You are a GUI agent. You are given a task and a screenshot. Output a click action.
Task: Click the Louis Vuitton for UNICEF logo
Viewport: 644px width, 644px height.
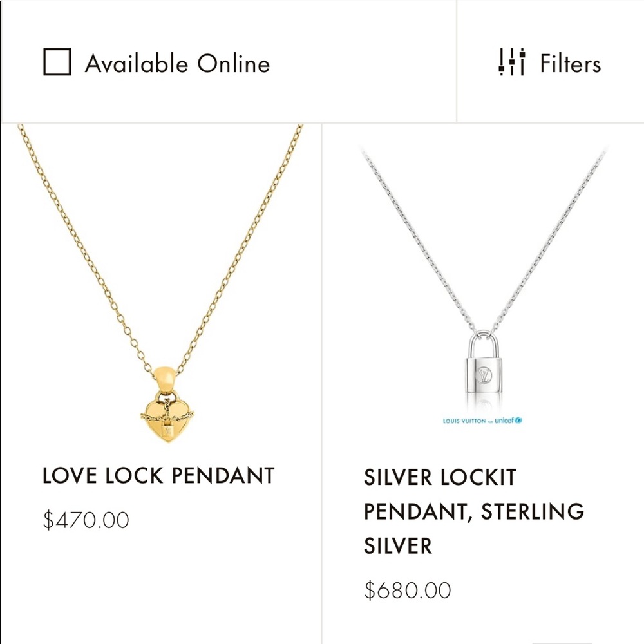[x=482, y=421]
